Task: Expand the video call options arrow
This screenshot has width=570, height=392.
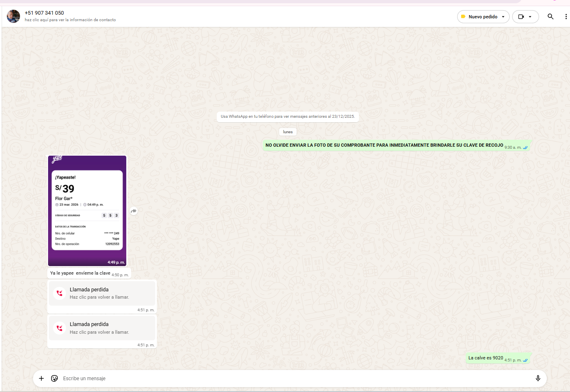Action: (530, 17)
